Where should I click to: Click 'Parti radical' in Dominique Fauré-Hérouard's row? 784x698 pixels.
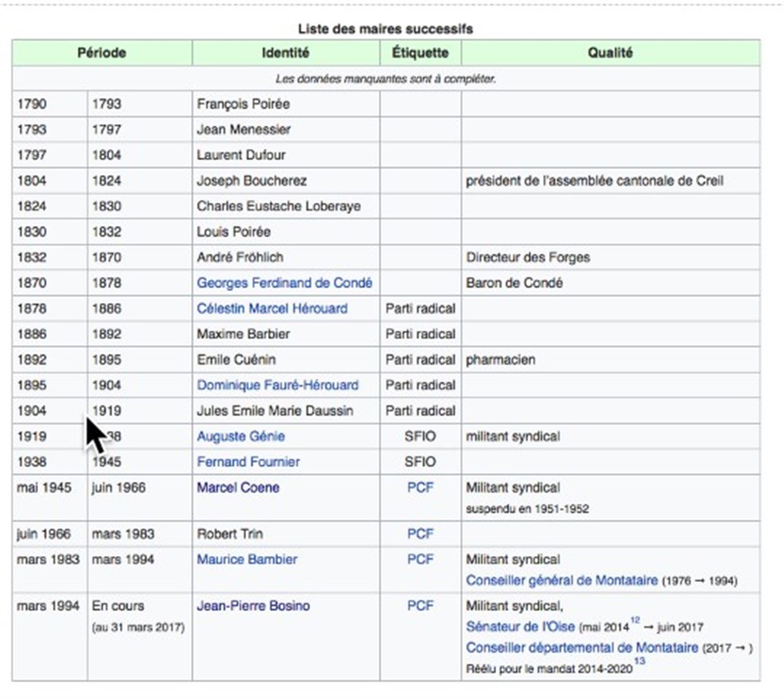pyautogui.click(x=420, y=385)
